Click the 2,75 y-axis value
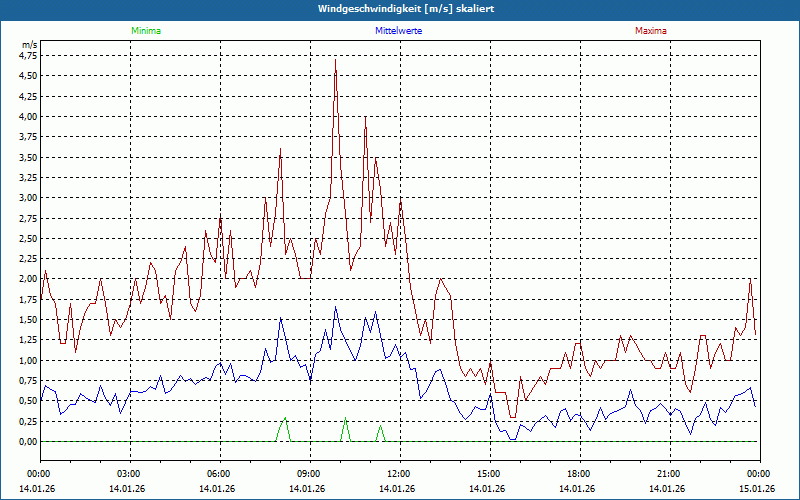The height and width of the screenshot is (500, 800). [29, 218]
